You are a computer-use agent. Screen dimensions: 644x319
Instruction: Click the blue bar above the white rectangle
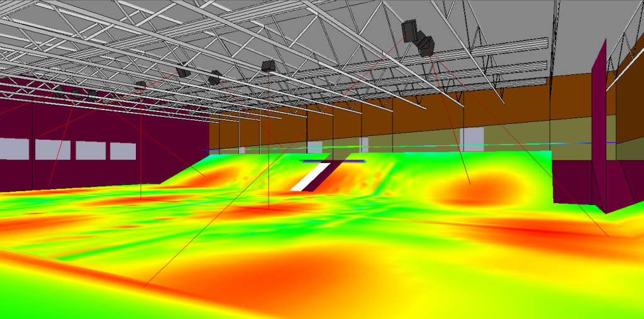tap(332, 162)
